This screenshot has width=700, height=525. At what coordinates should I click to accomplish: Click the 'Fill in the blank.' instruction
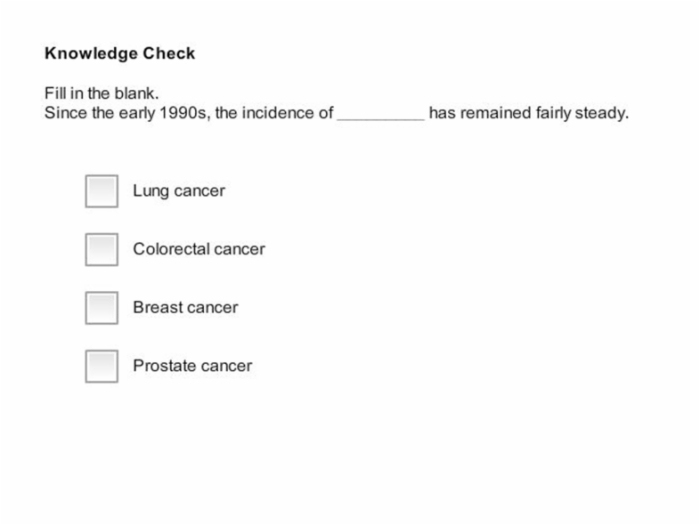click(102, 93)
